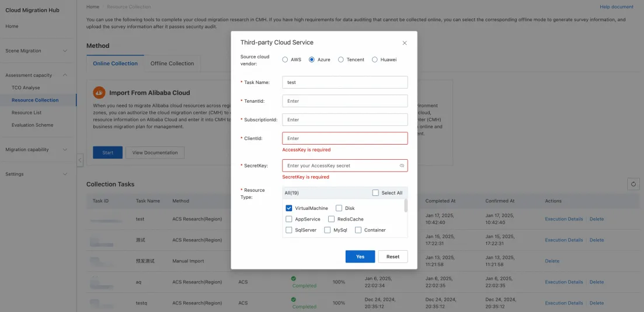
Task: Click Confirmed At column header
Action: (500, 201)
